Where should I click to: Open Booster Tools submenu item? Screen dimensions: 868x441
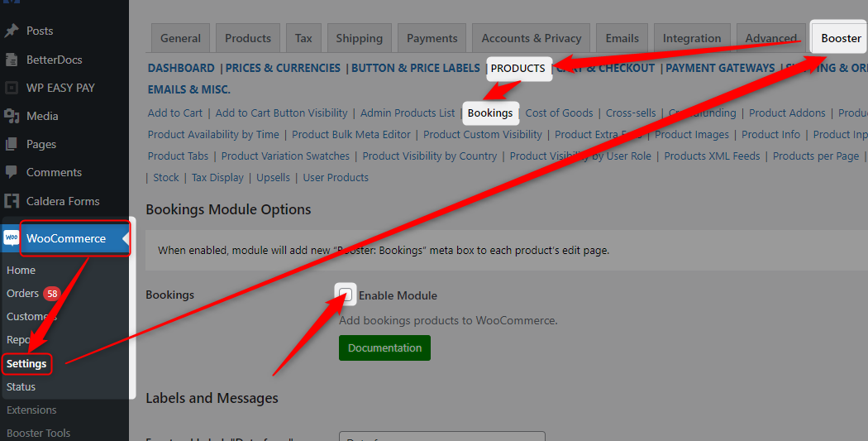tap(39, 433)
